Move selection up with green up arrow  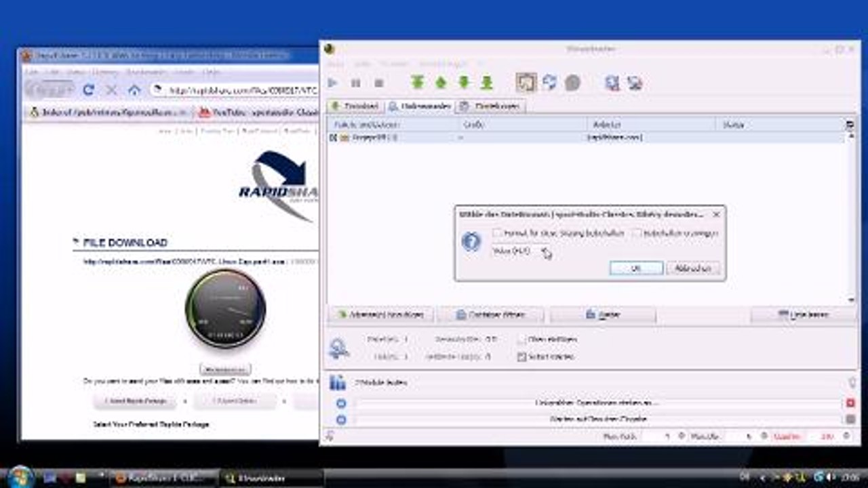441,83
